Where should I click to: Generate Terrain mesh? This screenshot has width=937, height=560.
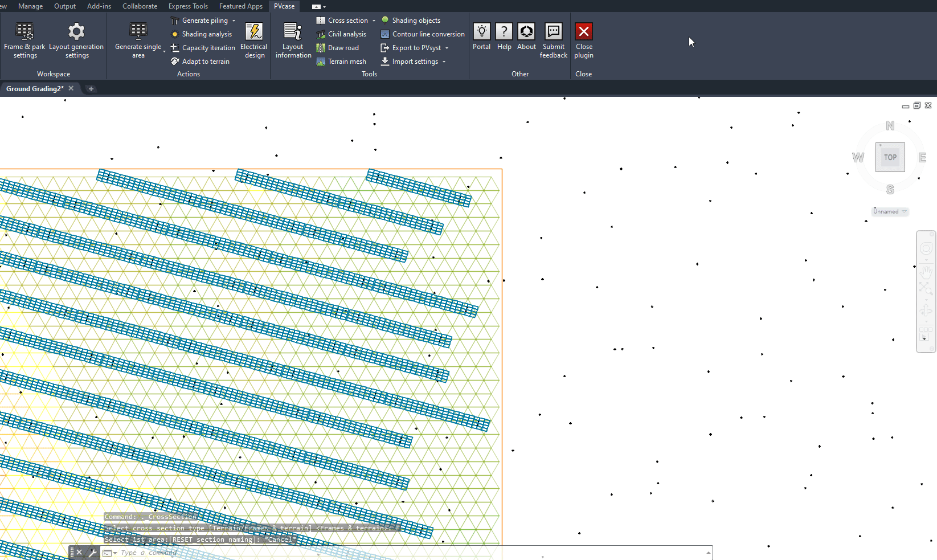pyautogui.click(x=341, y=62)
